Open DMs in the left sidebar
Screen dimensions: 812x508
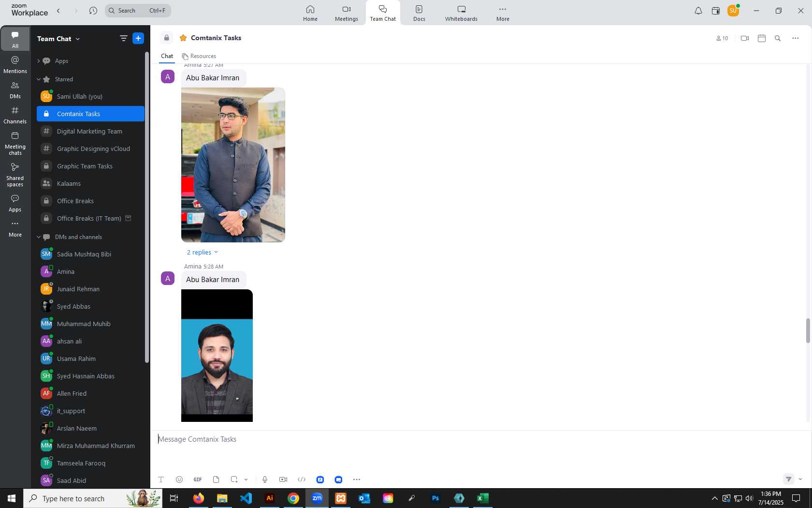(15, 90)
